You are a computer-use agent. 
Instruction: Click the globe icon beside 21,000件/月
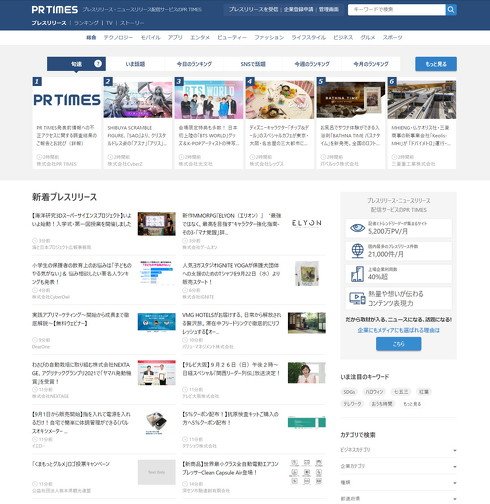click(357, 251)
